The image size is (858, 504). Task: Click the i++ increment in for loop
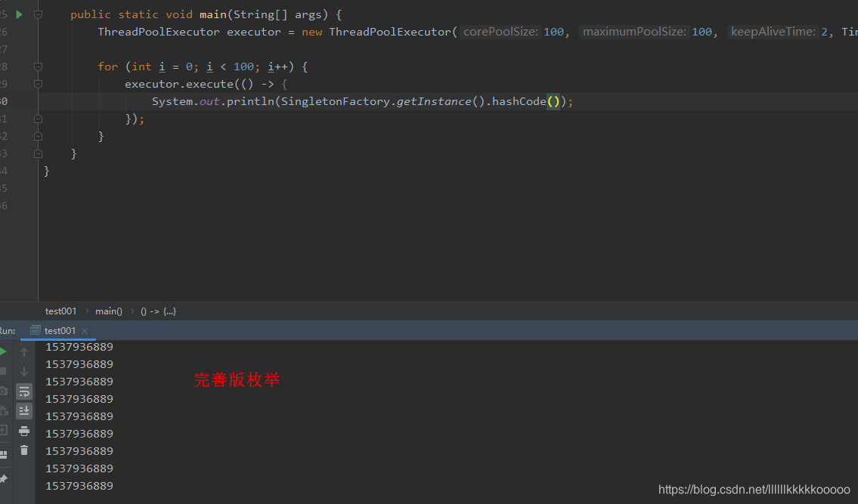click(x=278, y=66)
